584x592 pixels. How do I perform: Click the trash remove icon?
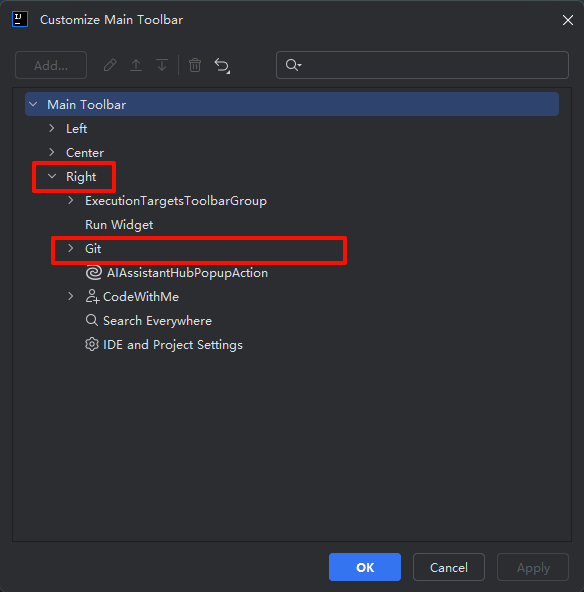(195, 65)
